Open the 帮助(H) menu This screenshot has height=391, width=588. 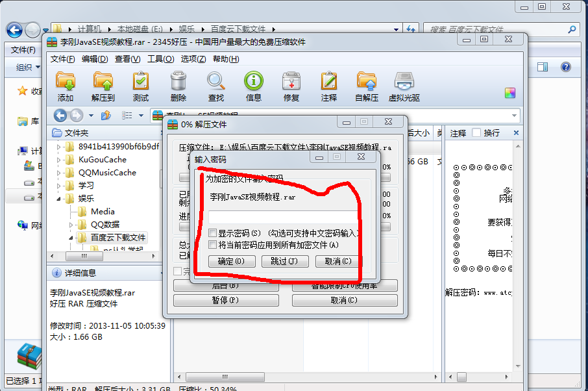pyautogui.click(x=226, y=59)
